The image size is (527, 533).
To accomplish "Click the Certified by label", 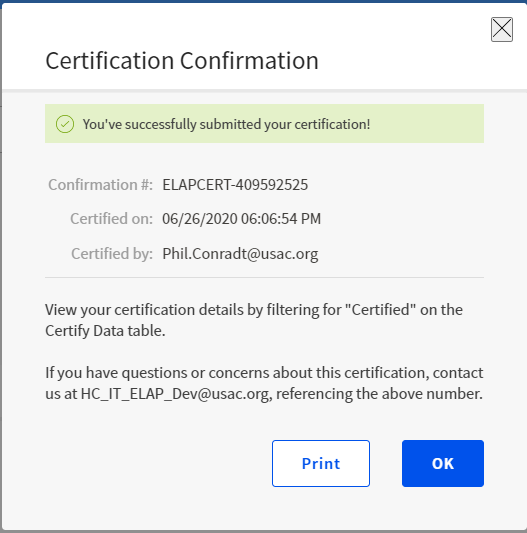I will (x=112, y=254).
